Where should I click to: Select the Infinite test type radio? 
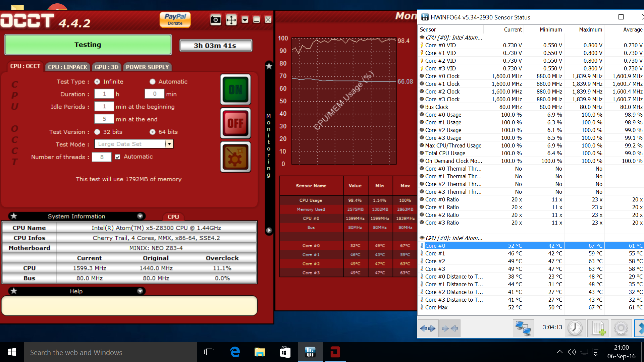point(97,81)
